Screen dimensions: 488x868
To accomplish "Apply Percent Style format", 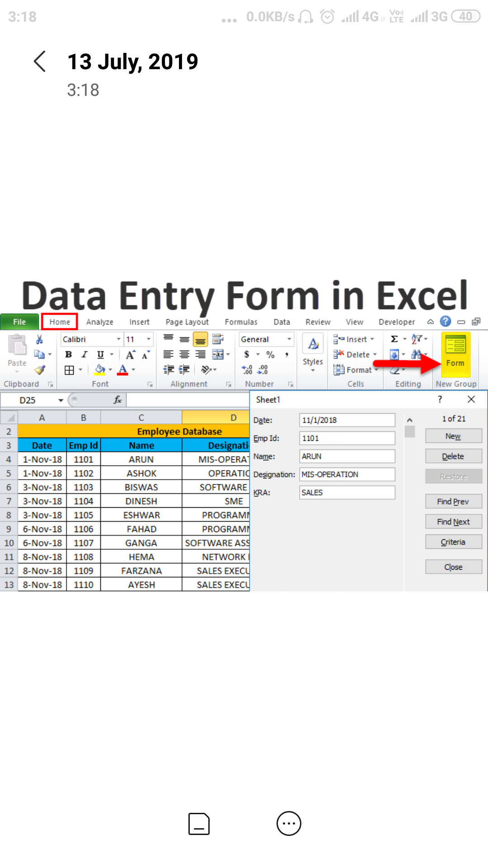I will tap(270, 354).
